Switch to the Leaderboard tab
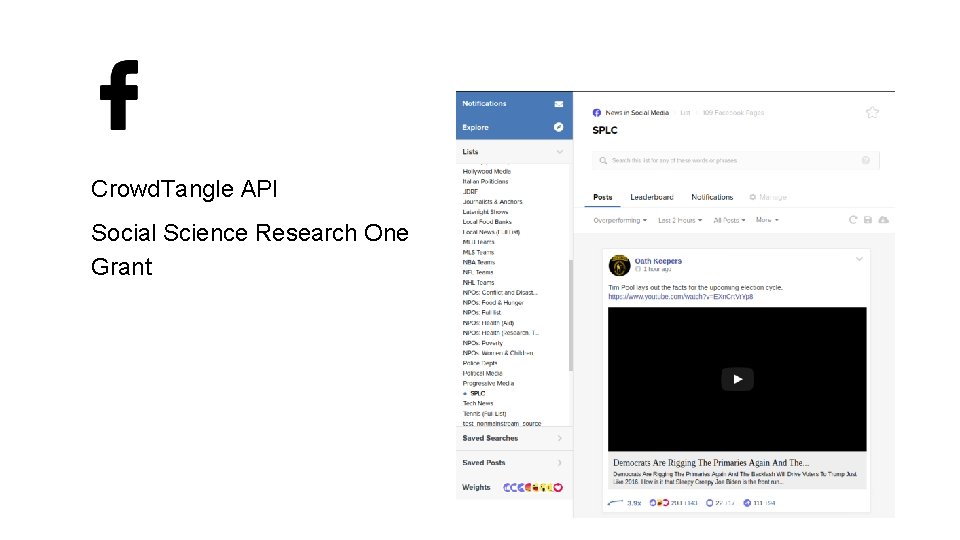The height and width of the screenshot is (540, 960). [651, 197]
